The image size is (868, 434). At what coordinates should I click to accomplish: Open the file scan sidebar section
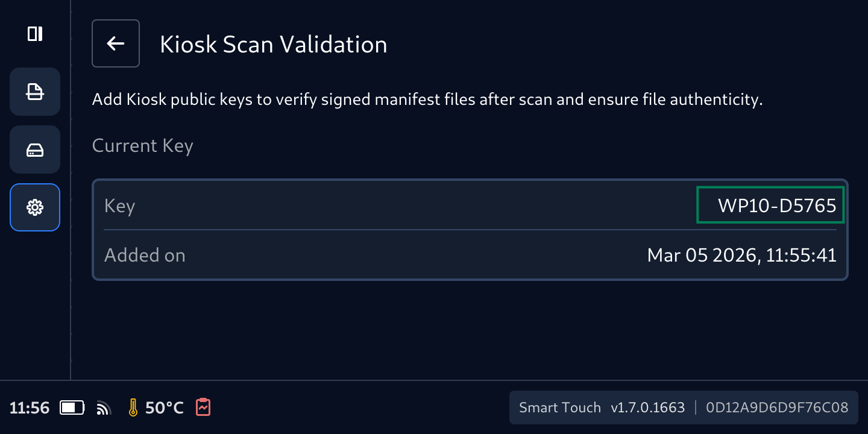point(35,92)
